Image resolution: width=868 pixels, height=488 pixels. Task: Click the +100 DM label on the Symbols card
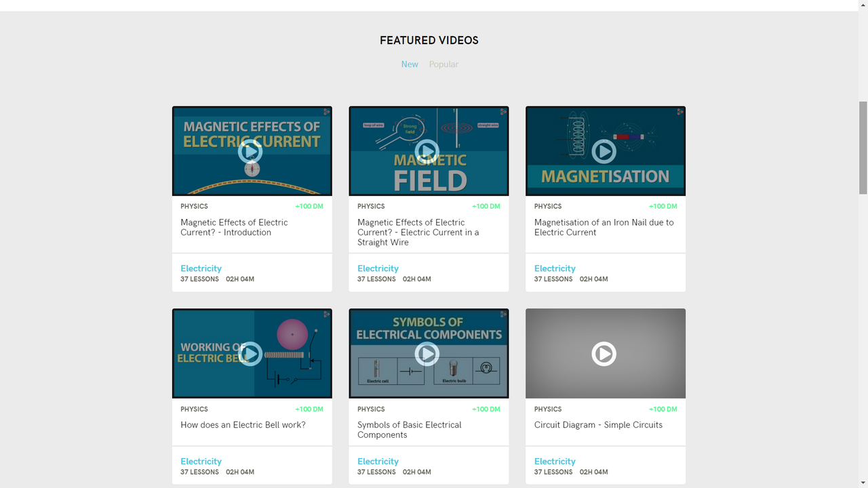(486, 409)
